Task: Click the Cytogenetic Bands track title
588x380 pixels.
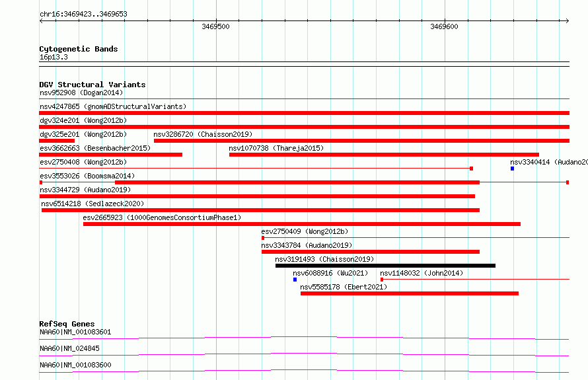Action: 79,49
